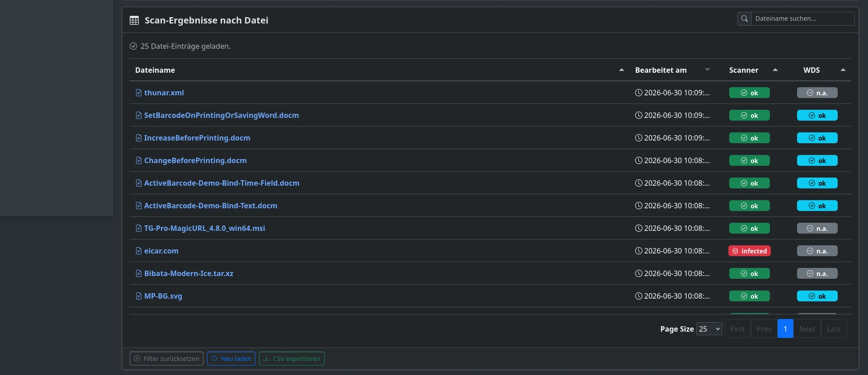
Task: Sort by Scanner column arrow
Action: tap(775, 70)
